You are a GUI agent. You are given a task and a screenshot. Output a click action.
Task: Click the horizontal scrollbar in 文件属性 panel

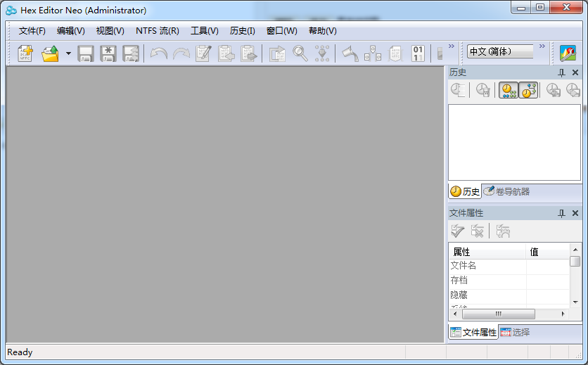[499, 314]
